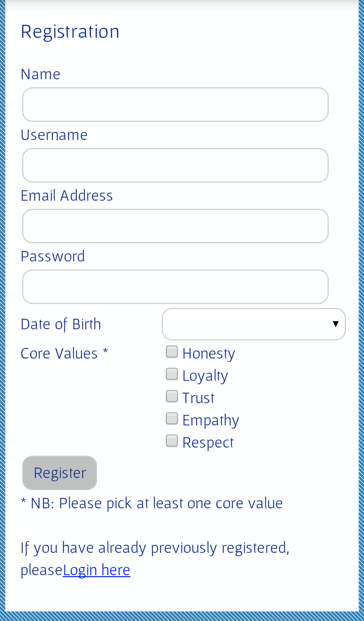Image resolution: width=364 pixels, height=621 pixels.
Task: Toggle the Respect checkbox
Action: coord(172,441)
